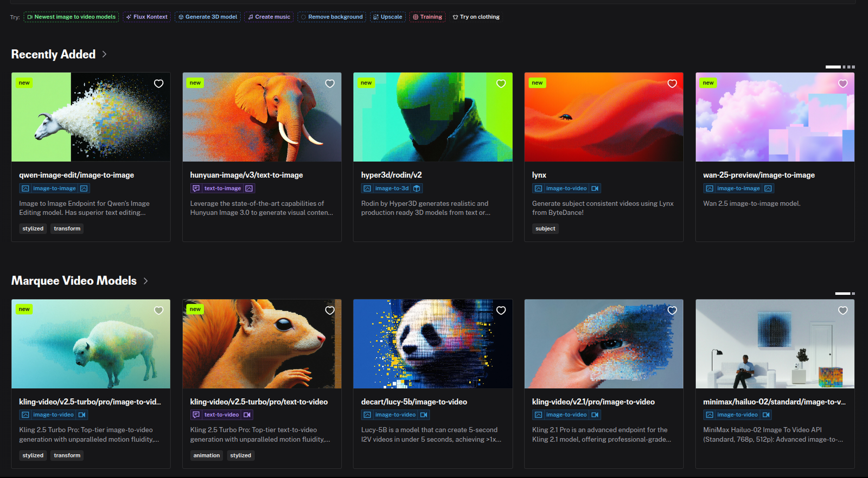Click heart icon on lynx model card
868x478 pixels.
tap(672, 83)
